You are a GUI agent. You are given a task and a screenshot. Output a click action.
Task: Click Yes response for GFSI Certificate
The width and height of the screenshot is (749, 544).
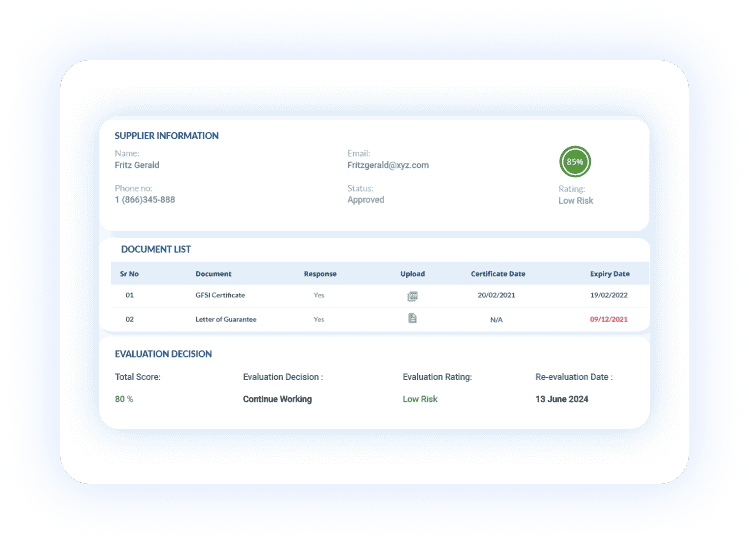(x=319, y=295)
